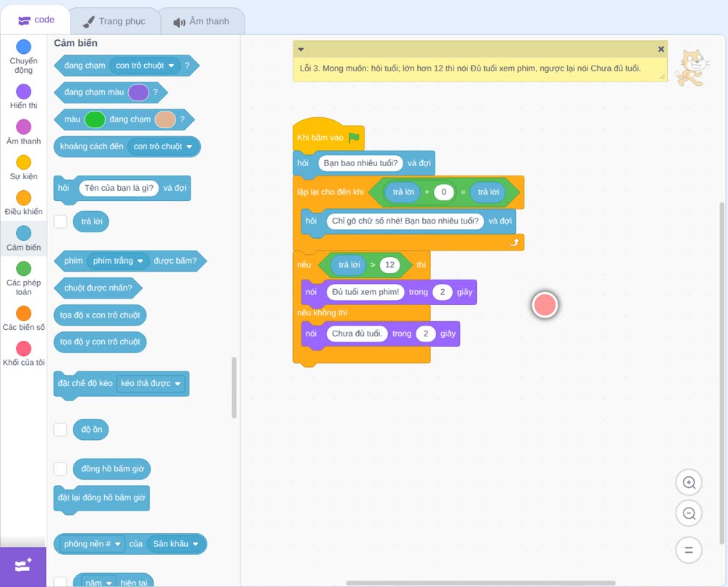
Task: Click the Đủ tuổi xem phim! text input
Action: (x=365, y=292)
